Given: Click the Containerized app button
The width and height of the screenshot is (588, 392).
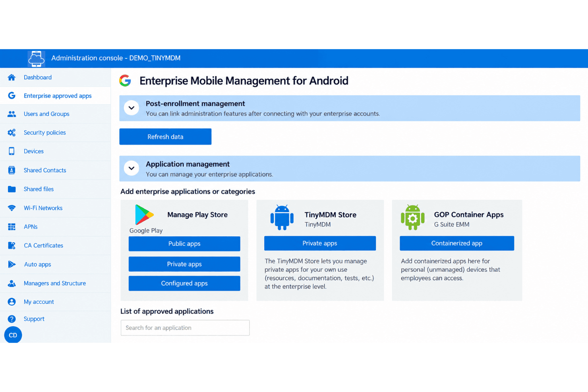Looking at the screenshot, I should [457, 243].
